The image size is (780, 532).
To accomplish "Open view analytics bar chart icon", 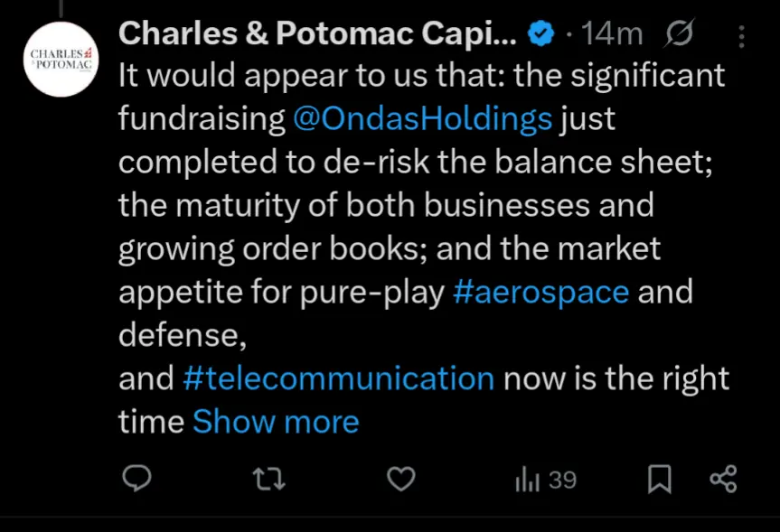I will click(x=527, y=480).
